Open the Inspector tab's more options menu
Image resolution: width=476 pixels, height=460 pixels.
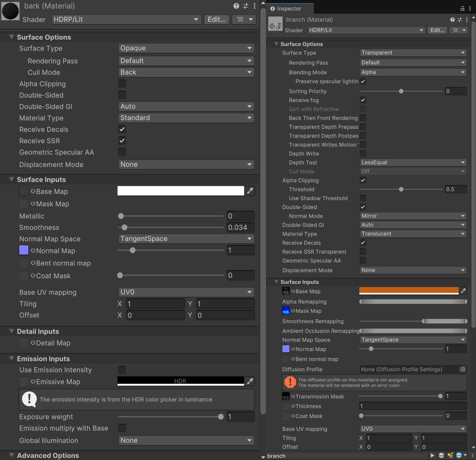tap(470, 8)
